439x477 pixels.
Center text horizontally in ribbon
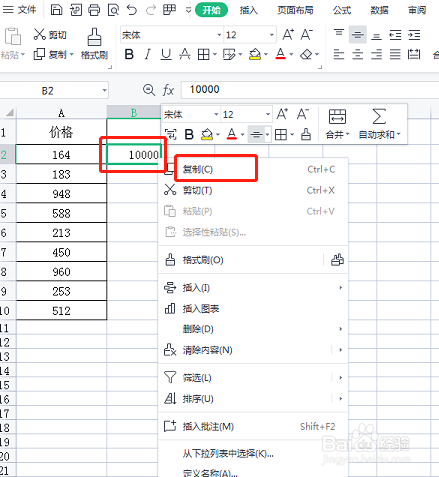click(x=358, y=54)
